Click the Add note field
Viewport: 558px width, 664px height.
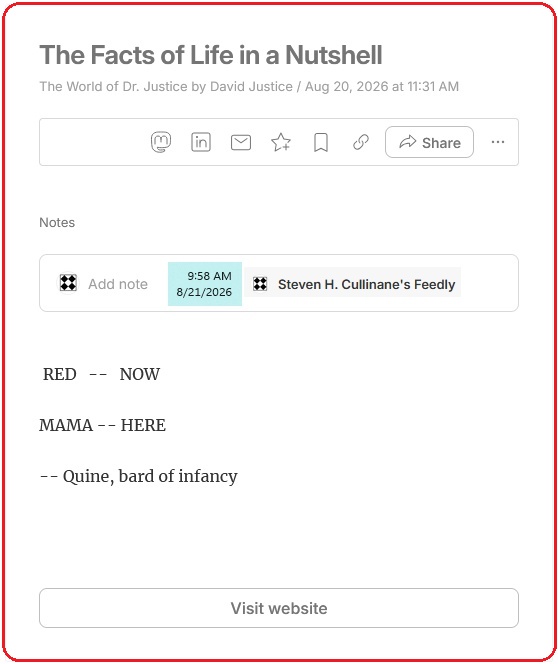118,284
